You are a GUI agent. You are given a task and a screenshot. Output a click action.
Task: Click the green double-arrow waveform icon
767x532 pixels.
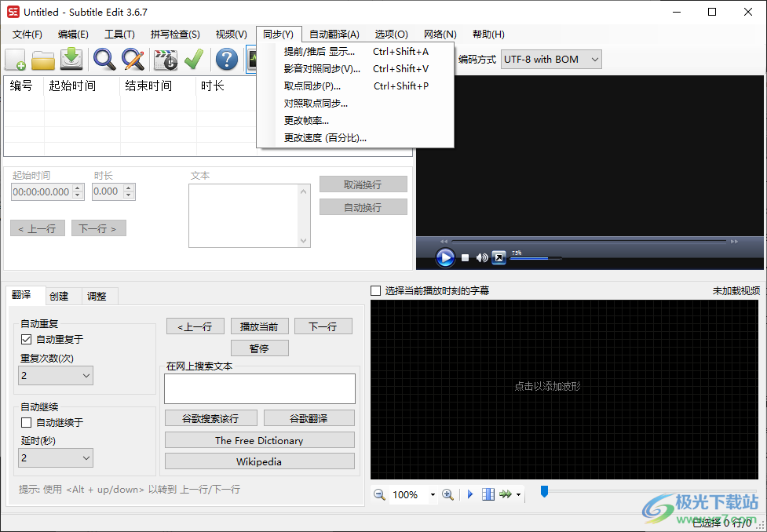[506, 494]
